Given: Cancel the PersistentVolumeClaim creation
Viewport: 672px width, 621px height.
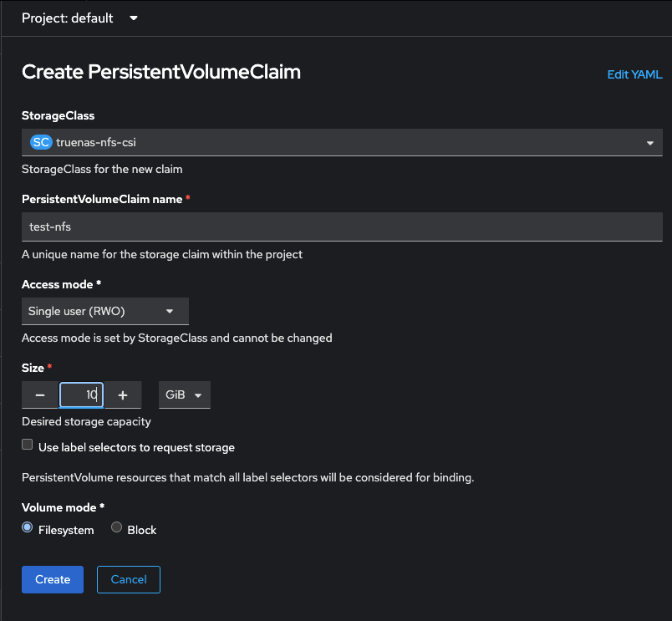Looking at the screenshot, I should click(129, 579).
